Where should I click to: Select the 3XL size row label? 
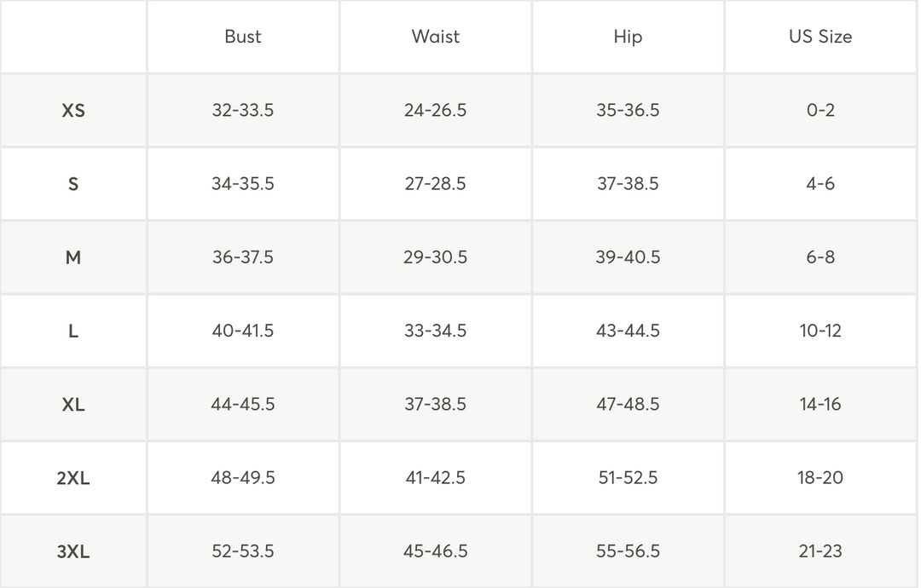coord(73,551)
